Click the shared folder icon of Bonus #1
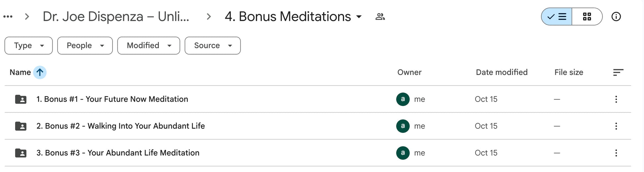The height and width of the screenshot is (172, 644). pyautogui.click(x=21, y=99)
